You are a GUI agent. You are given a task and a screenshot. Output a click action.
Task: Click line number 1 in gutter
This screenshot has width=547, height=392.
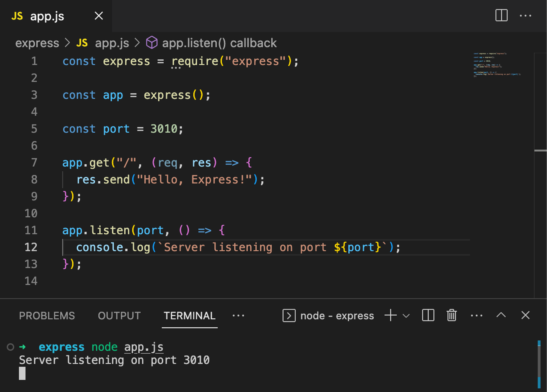tap(34, 61)
